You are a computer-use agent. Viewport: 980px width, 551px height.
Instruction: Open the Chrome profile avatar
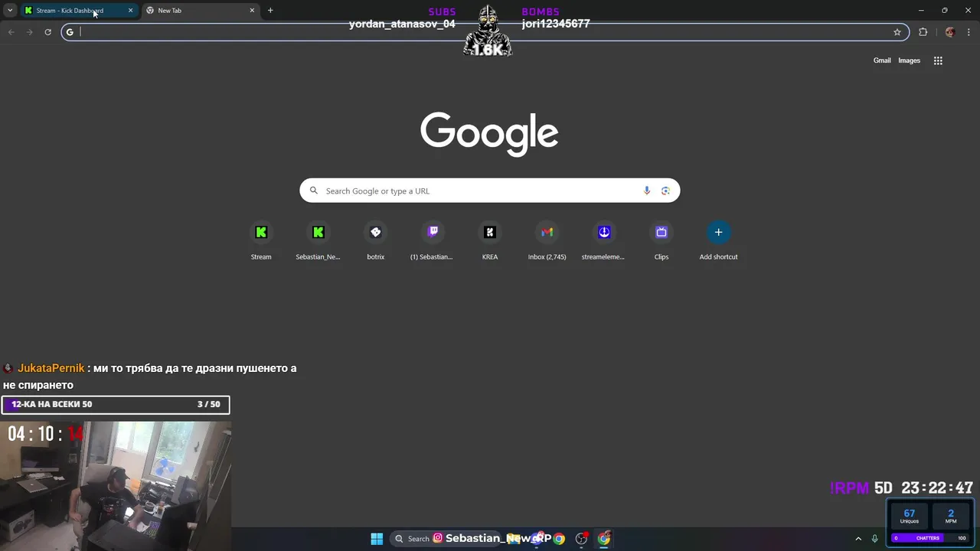pos(950,32)
